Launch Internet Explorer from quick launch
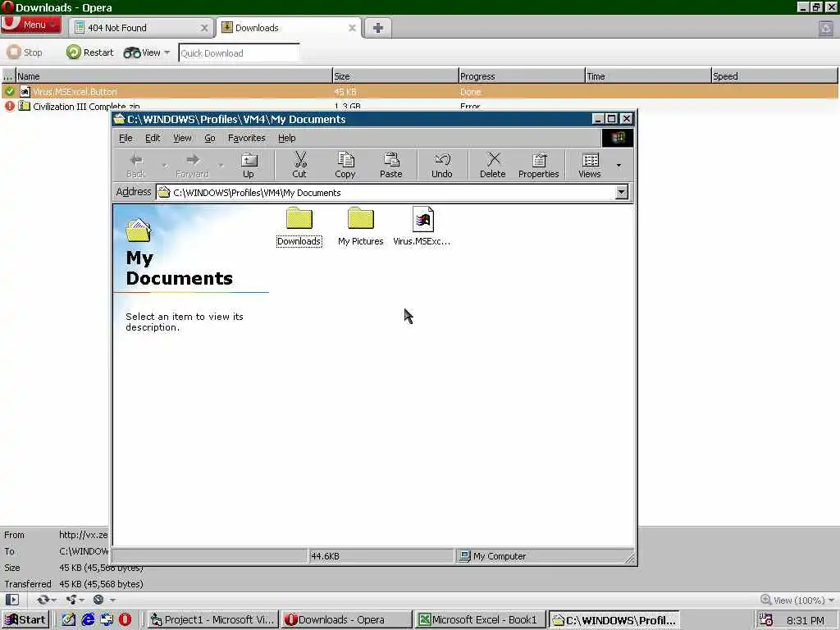 tap(88, 620)
